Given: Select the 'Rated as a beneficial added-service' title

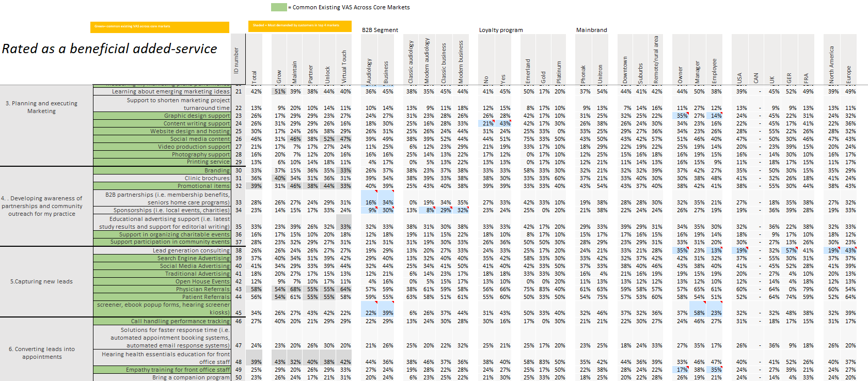Looking at the screenshot, I should [109, 49].
